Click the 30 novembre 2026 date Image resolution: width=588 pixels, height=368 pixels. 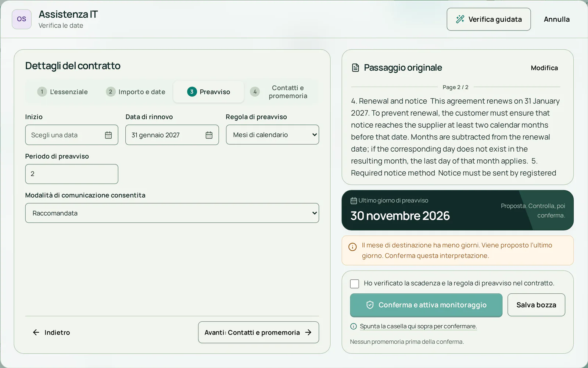[x=400, y=216]
